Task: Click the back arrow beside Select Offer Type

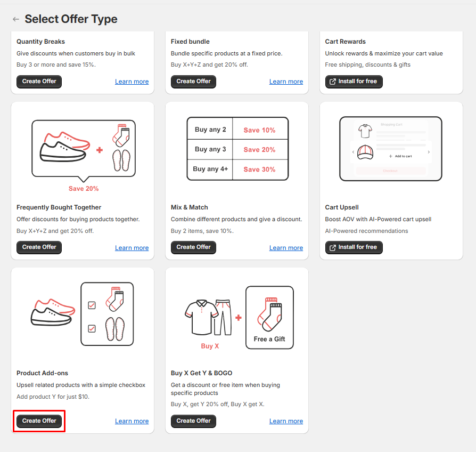Action: (16, 19)
